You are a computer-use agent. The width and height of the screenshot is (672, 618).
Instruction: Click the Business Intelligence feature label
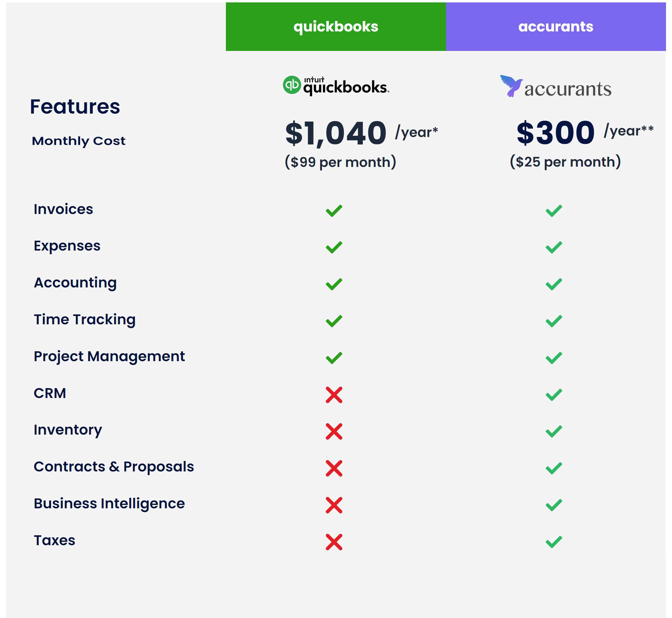(109, 504)
